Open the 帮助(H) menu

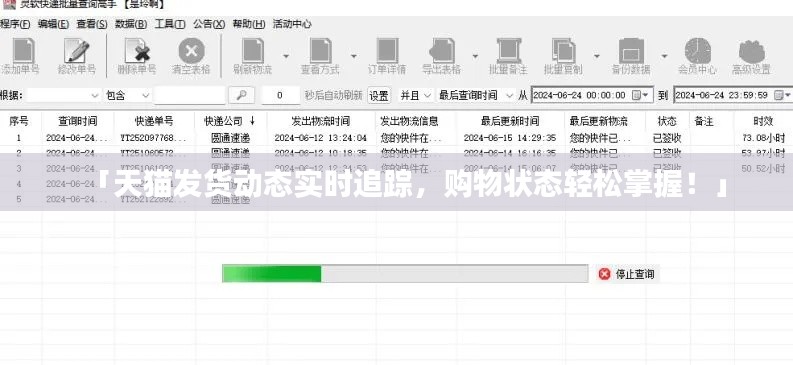[x=249, y=24]
